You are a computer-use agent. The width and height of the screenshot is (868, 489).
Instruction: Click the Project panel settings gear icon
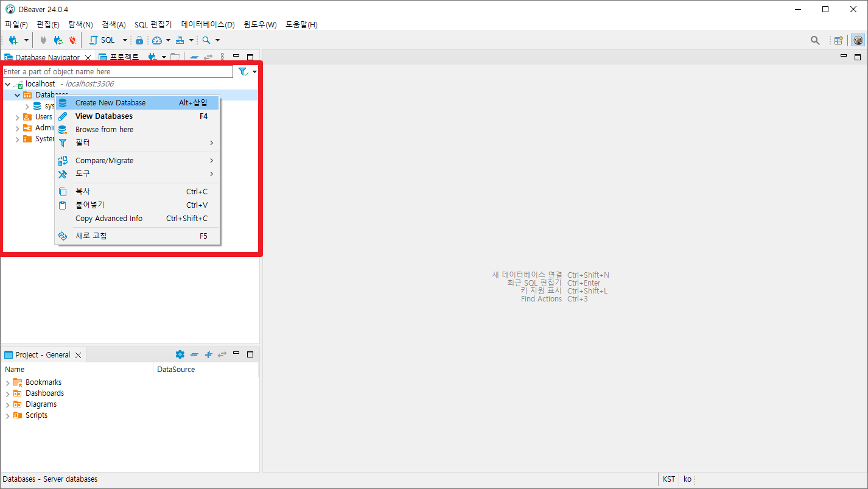tap(180, 354)
